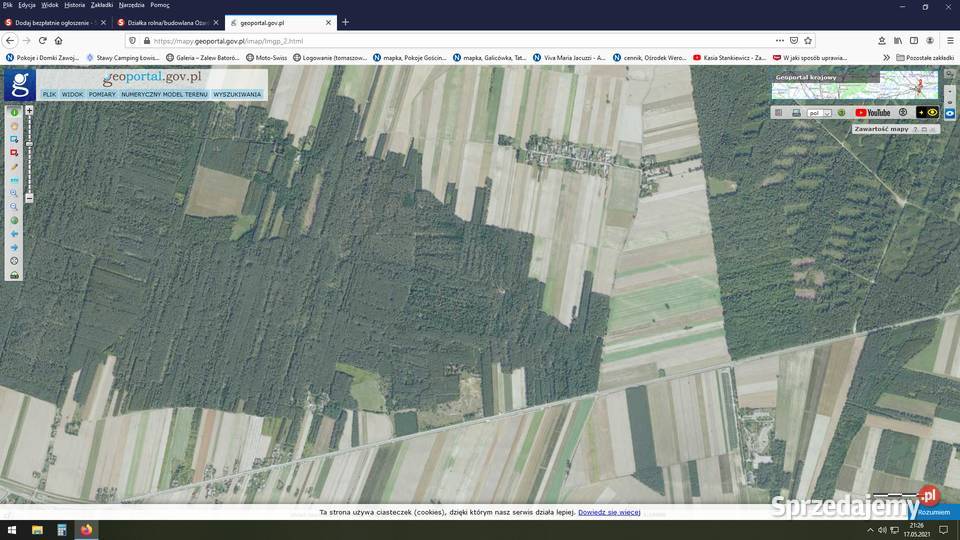Open Firefox Zakładki menu

click(102, 5)
